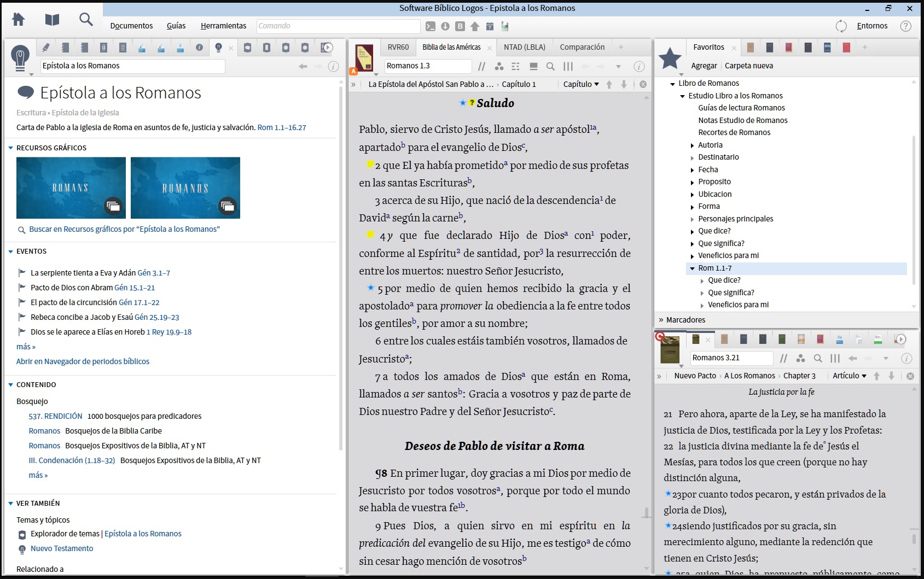Collapse the RECURSOS GRÁFICOS section
Image resolution: width=924 pixels, height=579 pixels.
10,148
